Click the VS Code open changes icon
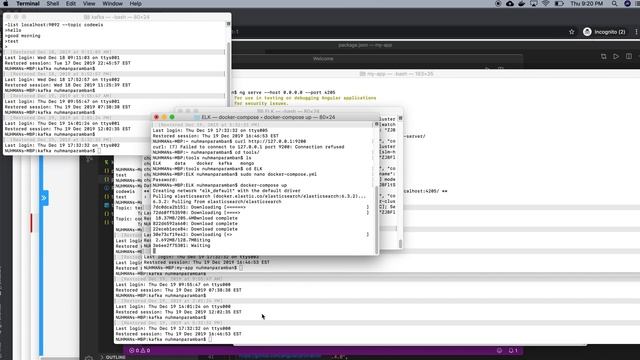Viewport: 640px width, 360px height. (603, 56)
